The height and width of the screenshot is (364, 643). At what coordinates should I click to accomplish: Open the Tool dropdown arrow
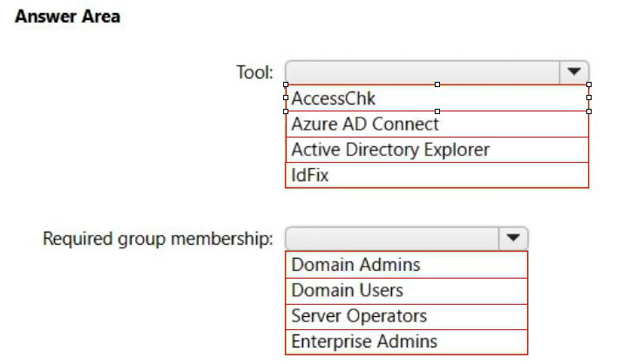point(573,71)
